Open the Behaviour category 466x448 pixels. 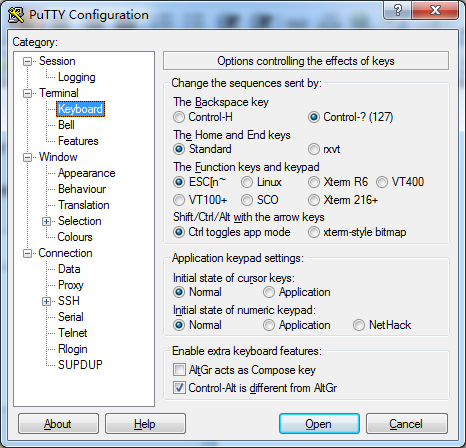click(x=82, y=189)
